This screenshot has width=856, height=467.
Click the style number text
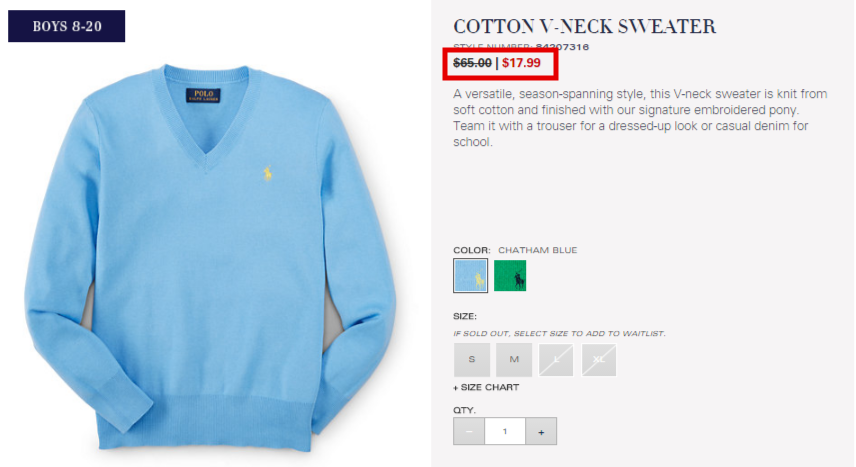[x=521, y=47]
